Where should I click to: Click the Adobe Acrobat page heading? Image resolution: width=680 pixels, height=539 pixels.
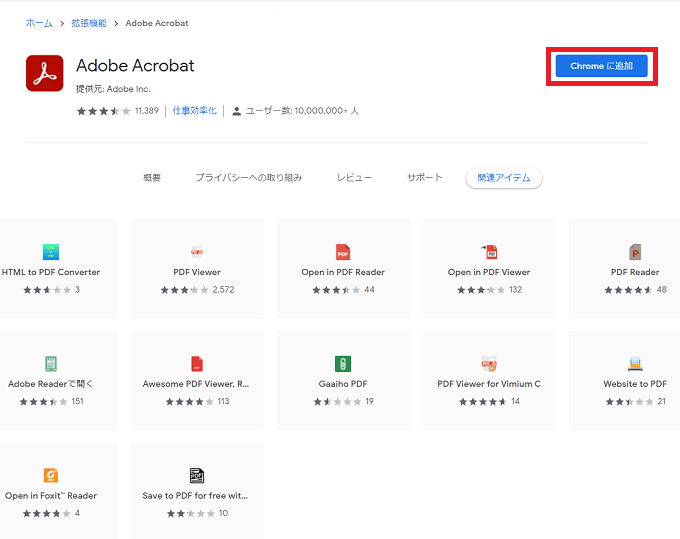[135, 66]
